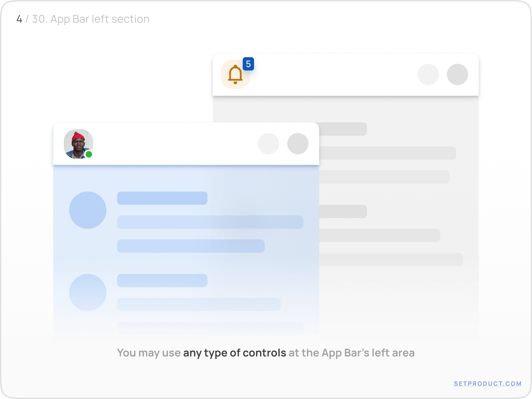Click the rightmost circular icon on top app bar
Screen dimensions: 532x399
pos(458,74)
